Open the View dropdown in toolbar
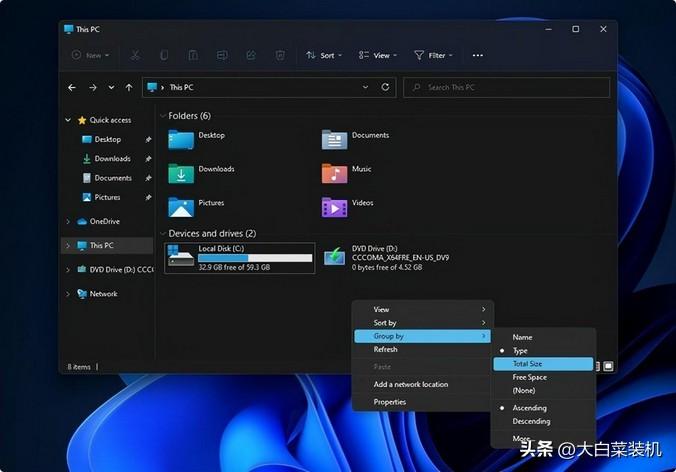Image resolution: width=676 pixels, height=472 pixels. [378, 55]
